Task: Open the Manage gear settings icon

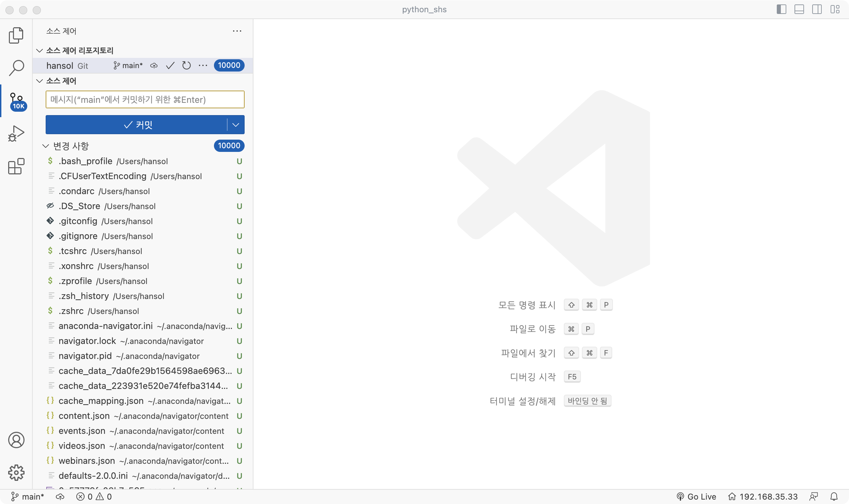Action: pos(16,473)
